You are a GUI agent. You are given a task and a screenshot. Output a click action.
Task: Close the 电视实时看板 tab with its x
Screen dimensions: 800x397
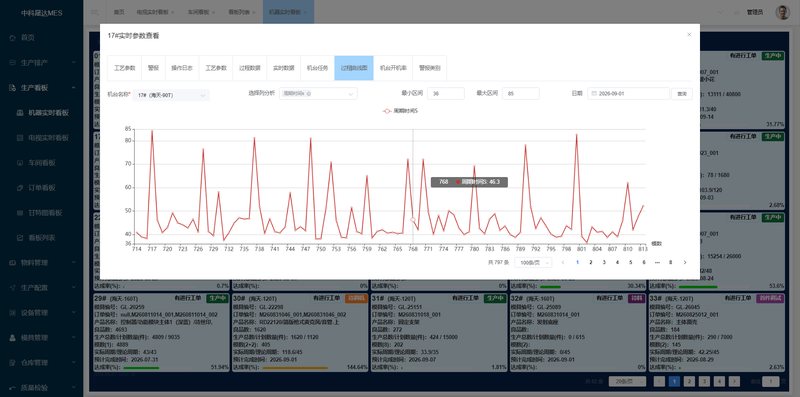172,12
